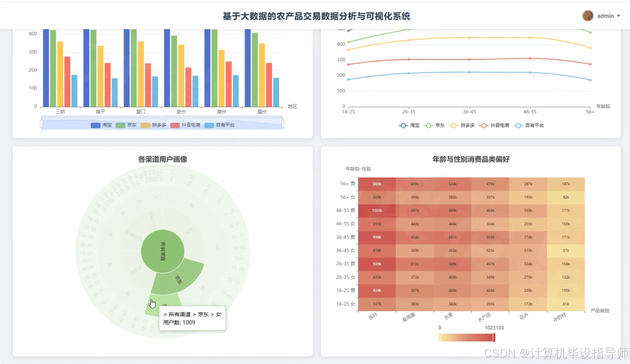This screenshot has height=364, width=630.
Task: Toggle 京东 series in bar chart legend
Action: point(126,125)
